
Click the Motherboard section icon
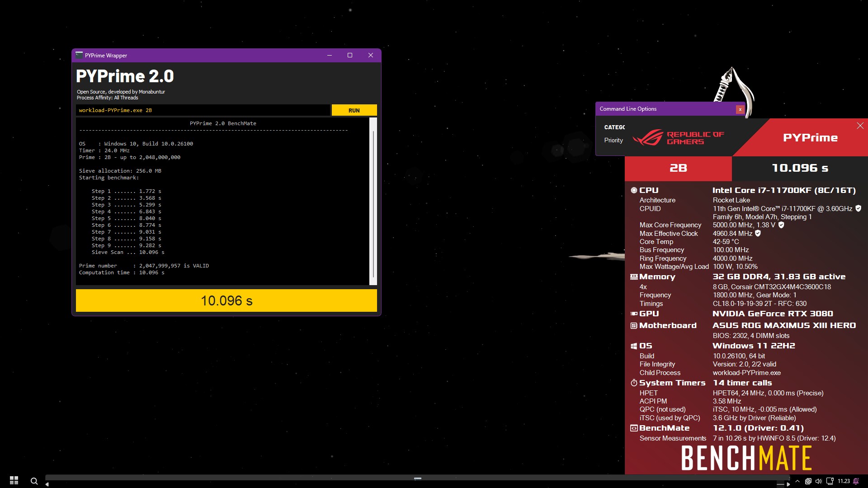coord(634,325)
